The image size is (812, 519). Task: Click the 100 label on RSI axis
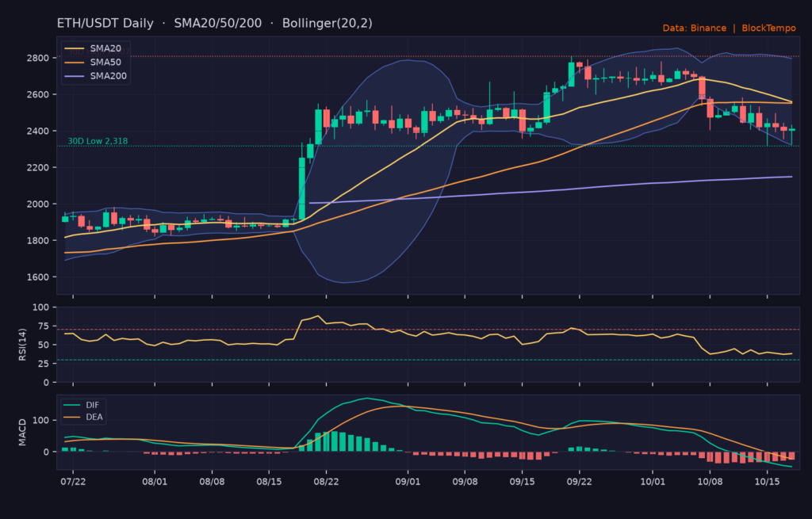pos(40,307)
